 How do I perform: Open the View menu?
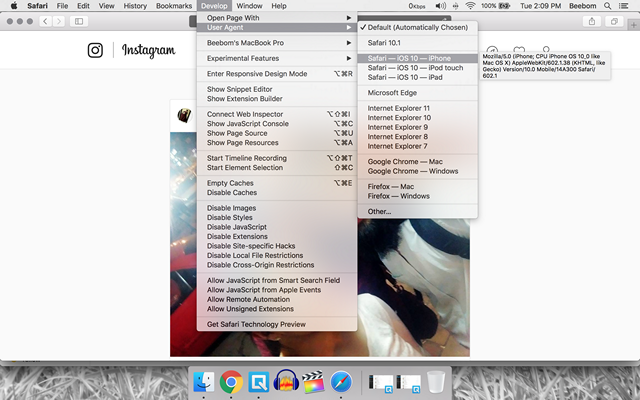click(107, 6)
